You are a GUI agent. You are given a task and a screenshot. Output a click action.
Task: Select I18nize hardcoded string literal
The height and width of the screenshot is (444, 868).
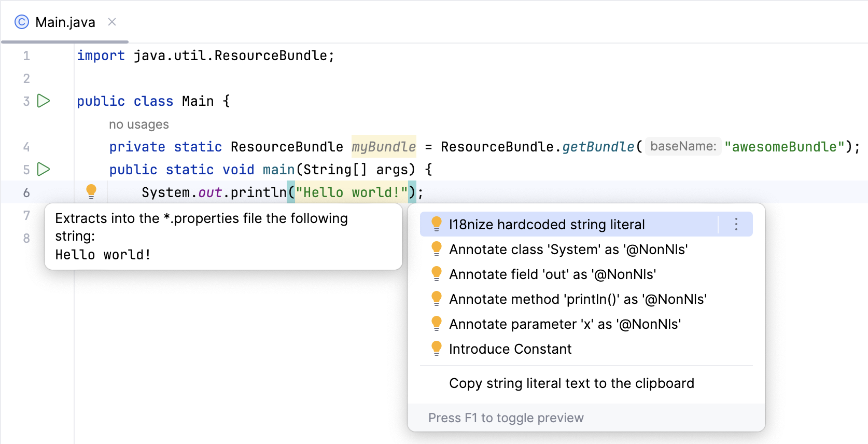click(547, 224)
